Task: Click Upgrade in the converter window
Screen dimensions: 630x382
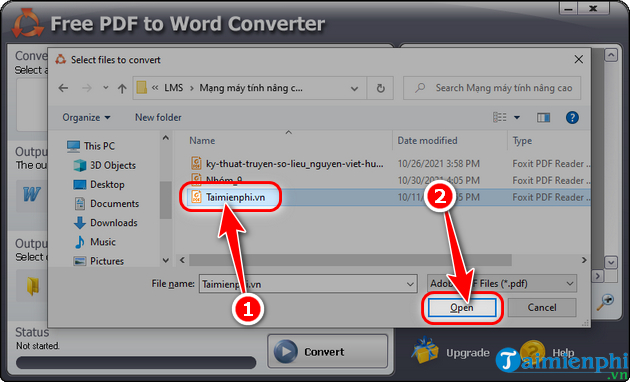Action: click(468, 353)
